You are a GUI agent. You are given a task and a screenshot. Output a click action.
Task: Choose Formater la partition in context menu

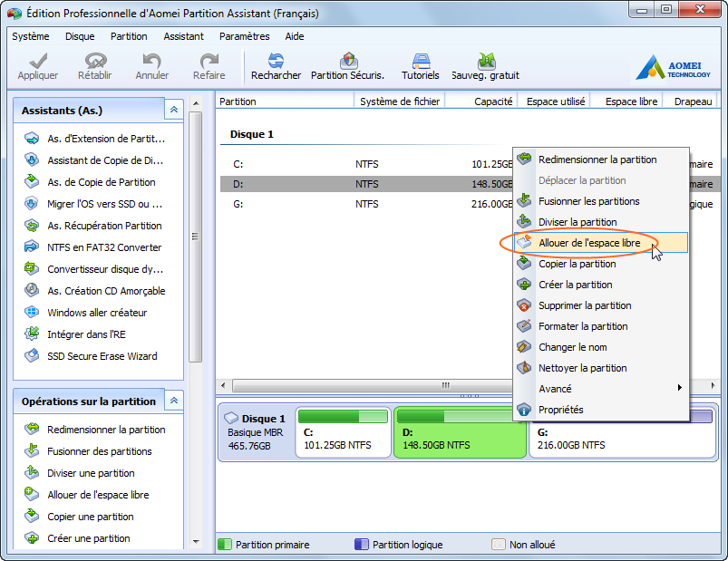[601, 326]
